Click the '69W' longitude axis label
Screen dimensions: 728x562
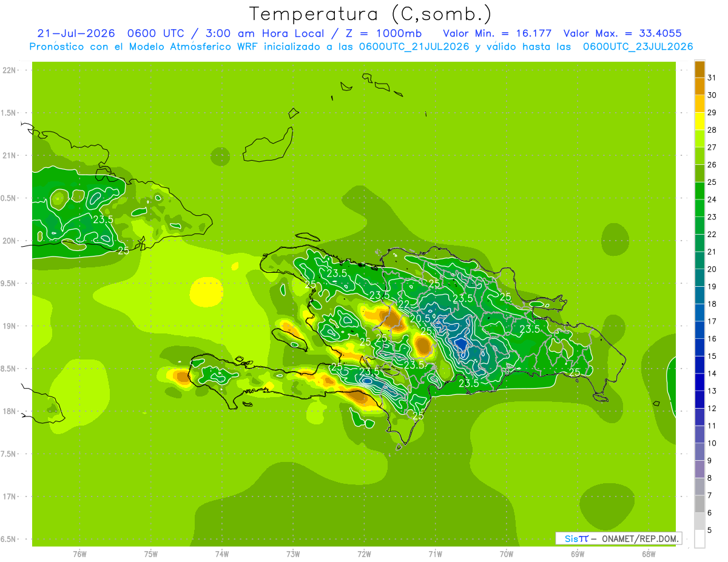[578, 554]
